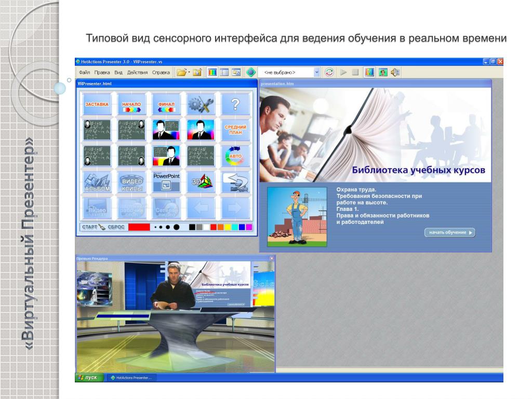Toggle the color bars view button
Image resolution: width=532 pixels, height=399 pixels.
pyautogui.click(x=212, y=72)
